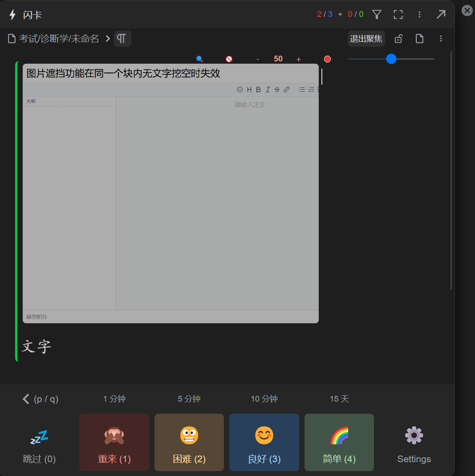Open the three-dot menu next to the document icon
The height and width of the screenshot is (476, 475).
[441, 39]
